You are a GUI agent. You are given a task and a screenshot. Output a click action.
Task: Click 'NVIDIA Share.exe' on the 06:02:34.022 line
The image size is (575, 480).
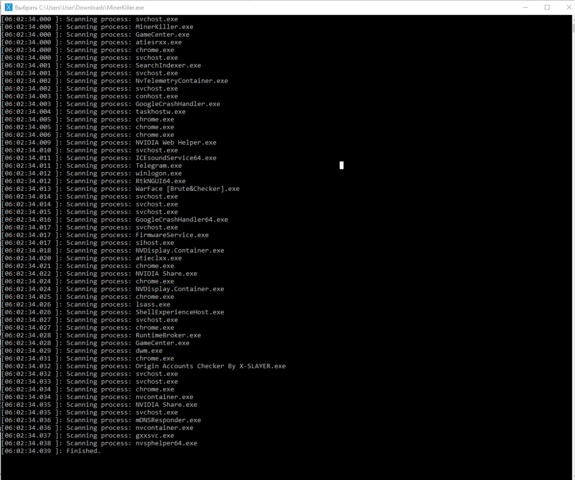click(x=166, y=273)
